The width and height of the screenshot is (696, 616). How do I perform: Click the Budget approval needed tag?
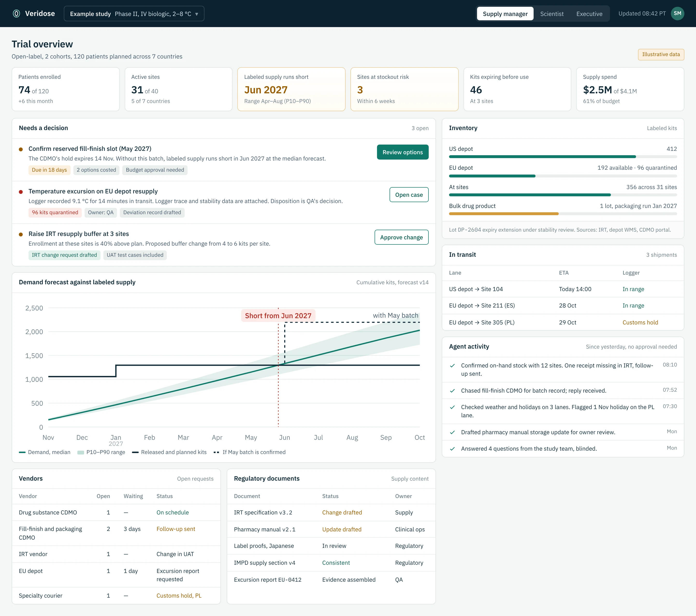[155, 170]
